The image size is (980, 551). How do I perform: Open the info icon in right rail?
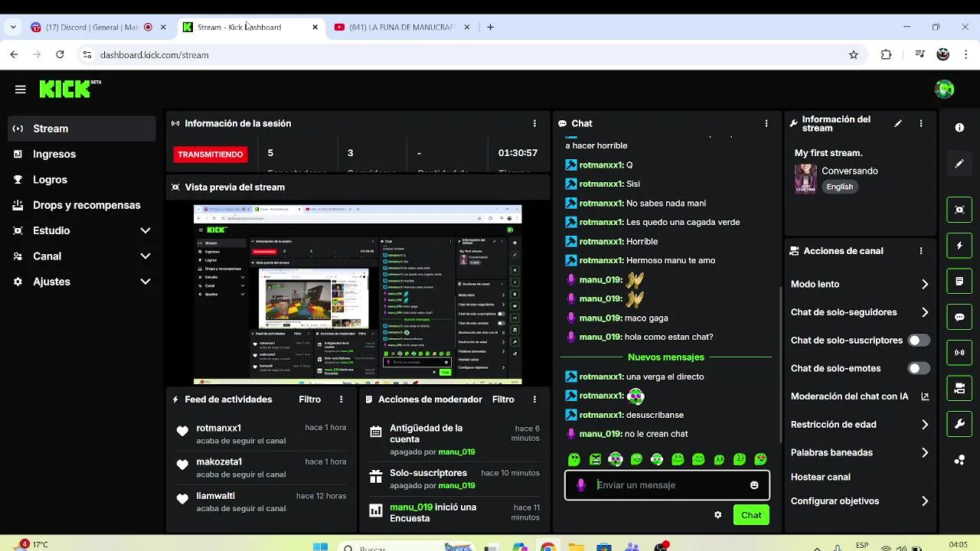pos(959,128)
